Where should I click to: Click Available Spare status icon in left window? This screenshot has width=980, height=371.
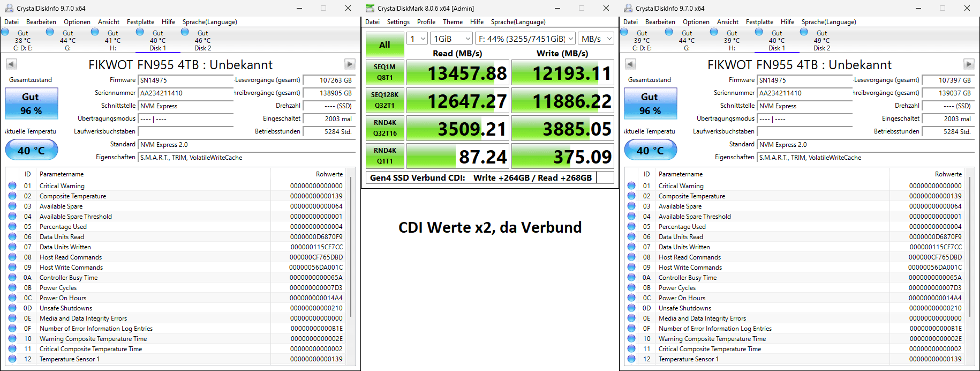pyautogui.click(x=12, y=206)
